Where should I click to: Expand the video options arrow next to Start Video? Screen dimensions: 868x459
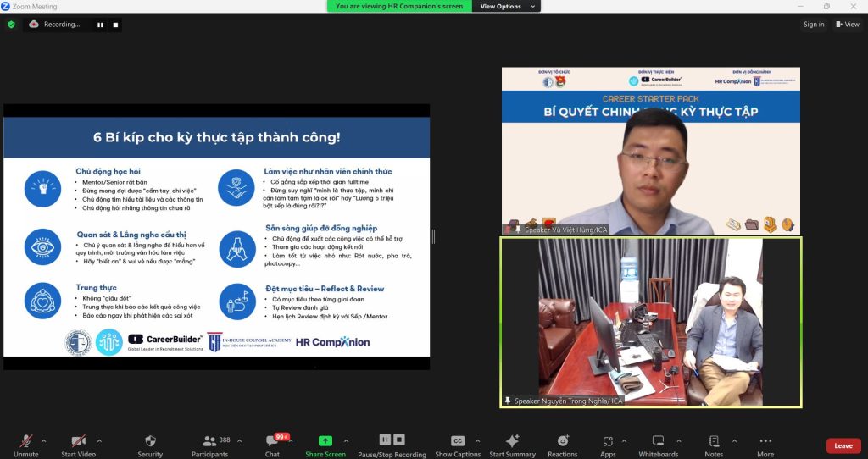click(x=99, y=440)
